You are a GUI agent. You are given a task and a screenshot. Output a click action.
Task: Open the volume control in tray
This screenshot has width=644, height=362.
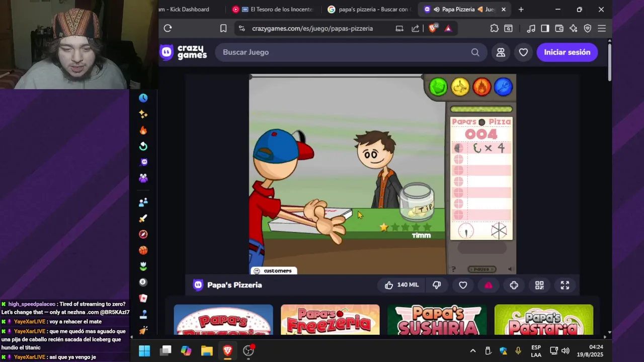click(x=566, y=350)
